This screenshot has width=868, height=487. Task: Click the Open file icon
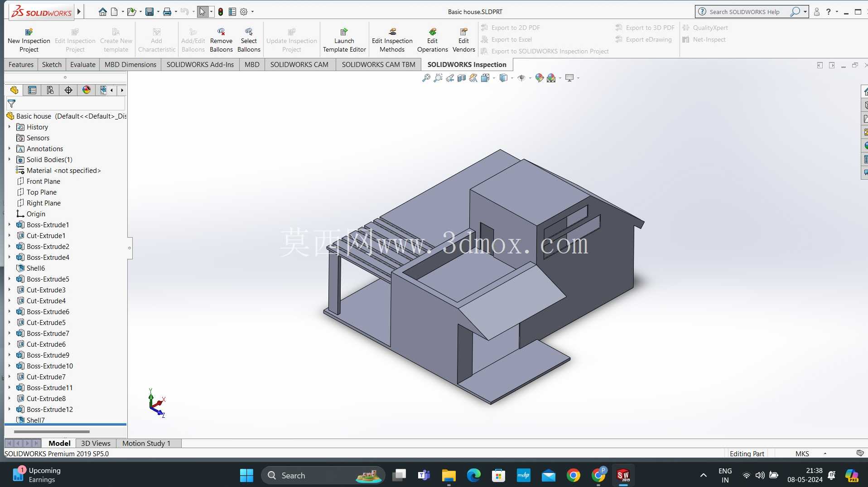point(131,12)
